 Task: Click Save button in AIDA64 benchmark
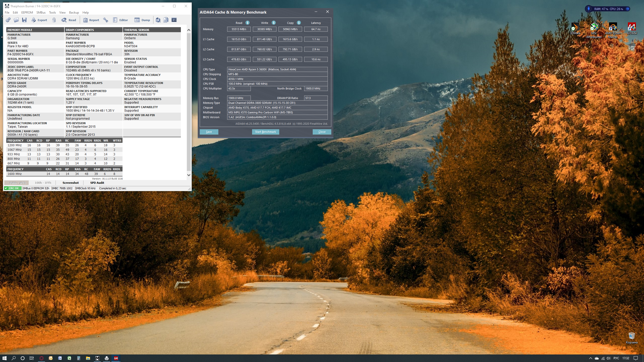click(209, 132)
